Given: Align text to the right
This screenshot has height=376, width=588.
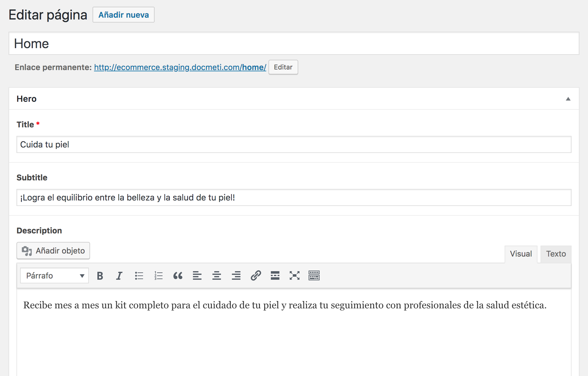Looking at the screenshot, I should pos(236,276).
